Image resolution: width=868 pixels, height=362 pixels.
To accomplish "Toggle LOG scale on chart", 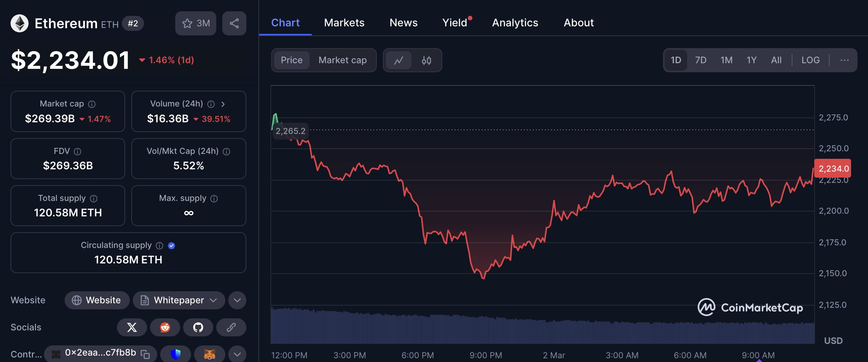I will (810, 60).
